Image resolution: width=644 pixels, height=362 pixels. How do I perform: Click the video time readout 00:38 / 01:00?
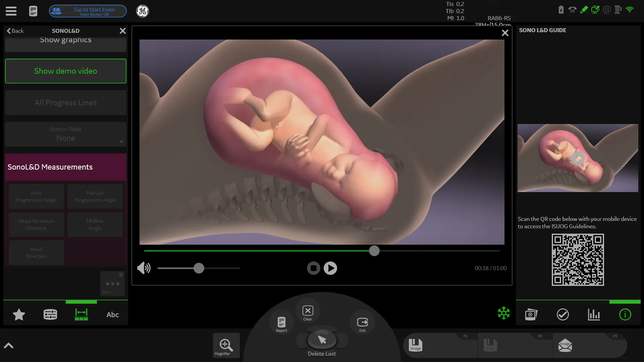[491, 268]
